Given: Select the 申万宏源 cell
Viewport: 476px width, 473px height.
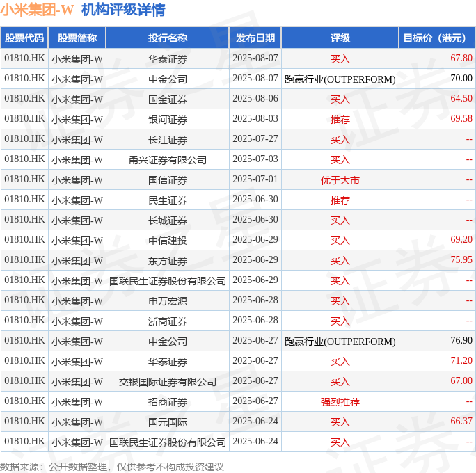Looking at the screenshot, I should click(x=168, y=301).
